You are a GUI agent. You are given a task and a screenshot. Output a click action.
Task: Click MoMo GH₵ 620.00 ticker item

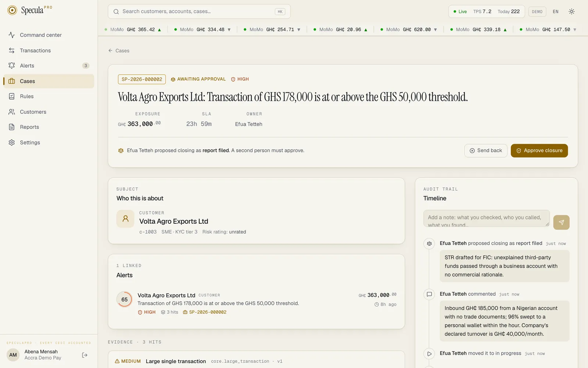[409, 29]
